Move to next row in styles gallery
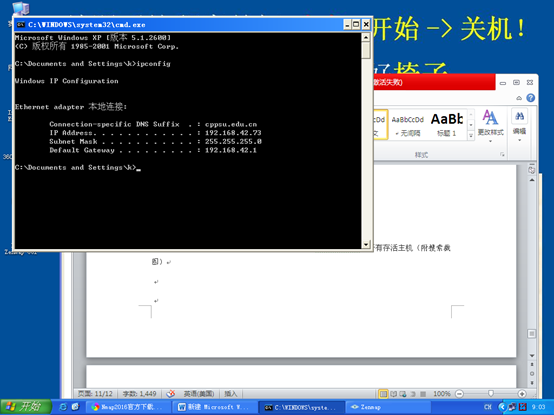Screen dimensions: 554x415 pos(471,125)
